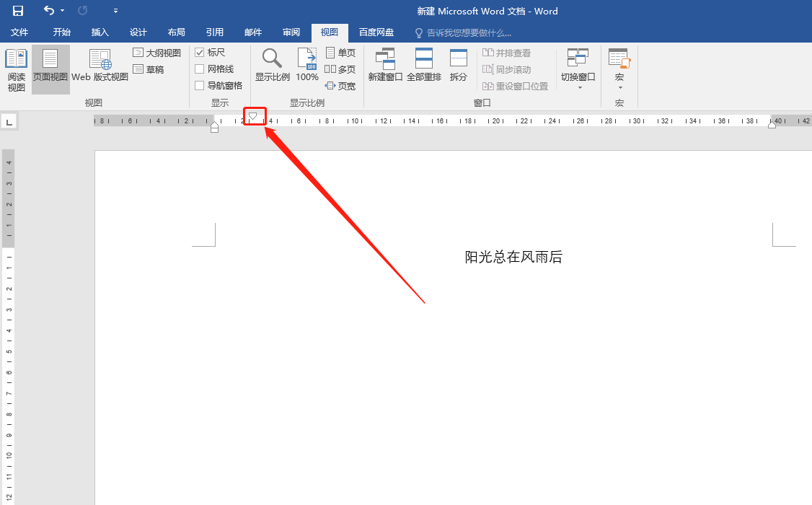Fit to 页宽 page width

340,86
